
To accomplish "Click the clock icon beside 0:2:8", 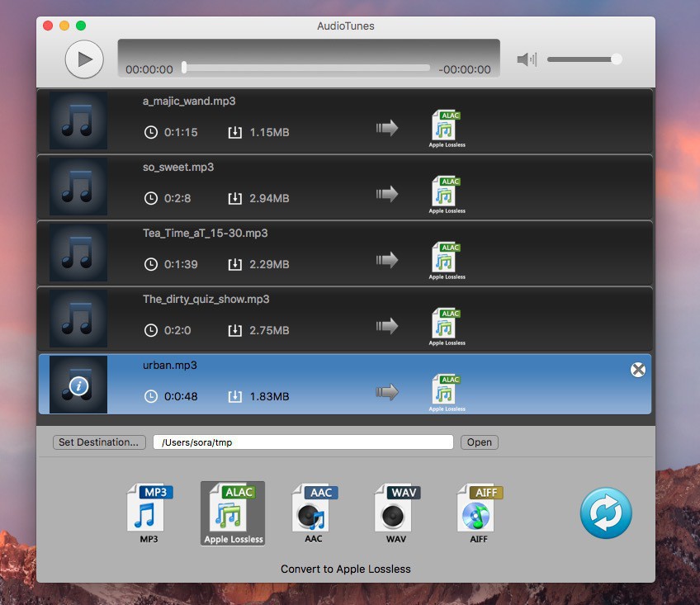I will pyautogui.click(x=151, y=198).
